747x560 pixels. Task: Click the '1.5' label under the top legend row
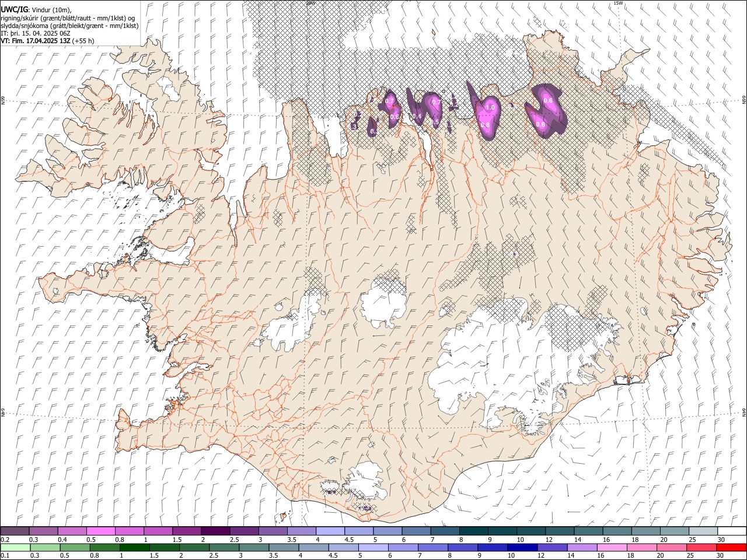177,540
